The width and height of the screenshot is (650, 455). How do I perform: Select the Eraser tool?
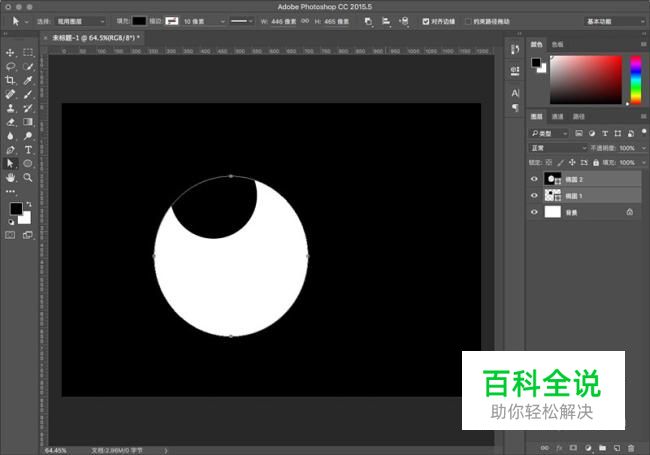click(10, 122)
